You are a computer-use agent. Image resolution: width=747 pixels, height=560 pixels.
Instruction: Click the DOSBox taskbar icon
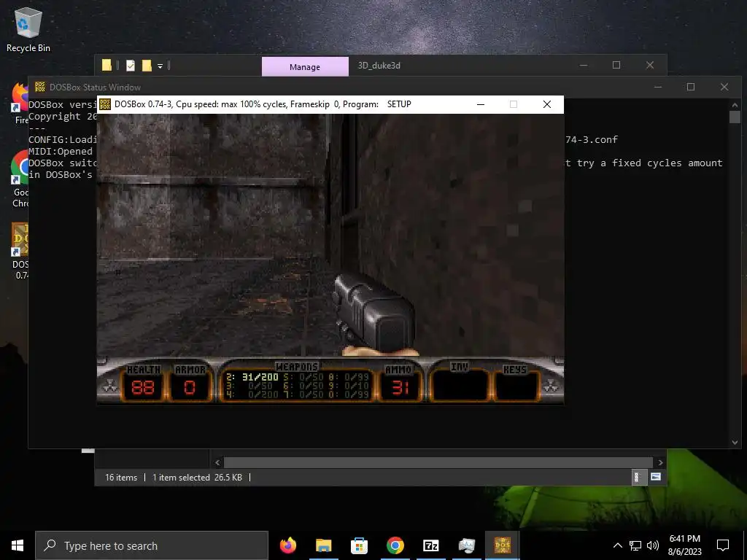click(502, 545)
